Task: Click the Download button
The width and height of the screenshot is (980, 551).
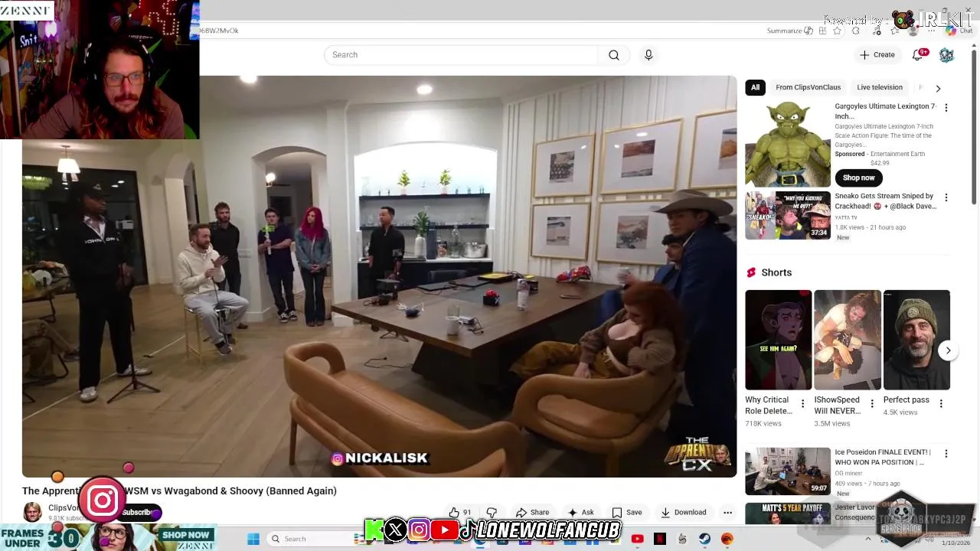Action: [x=683, y=513]
